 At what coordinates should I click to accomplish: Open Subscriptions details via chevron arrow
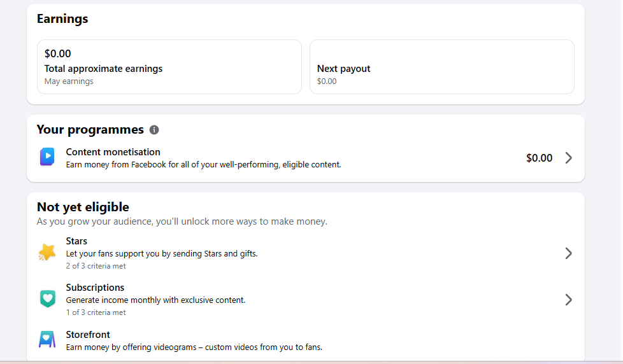coord(569,300)
